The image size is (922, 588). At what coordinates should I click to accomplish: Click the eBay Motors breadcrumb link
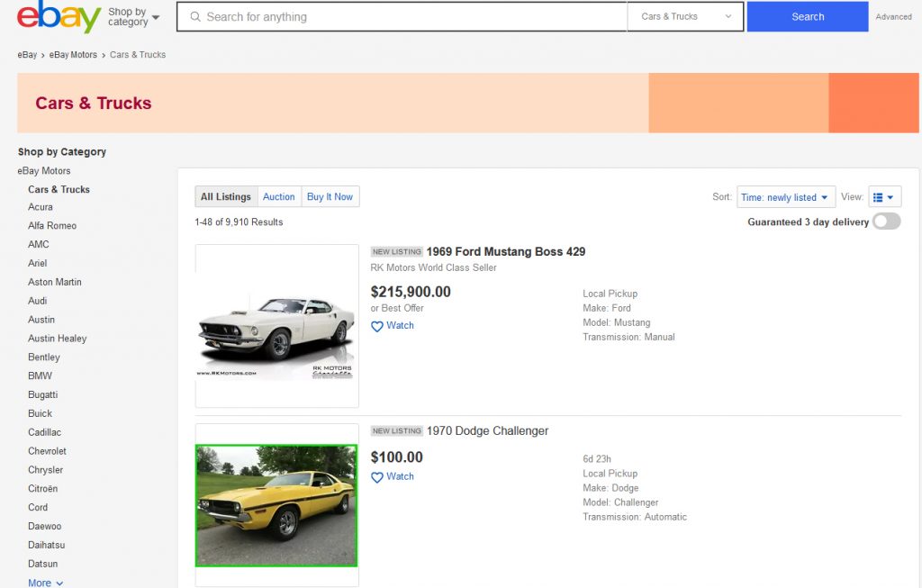73,55
